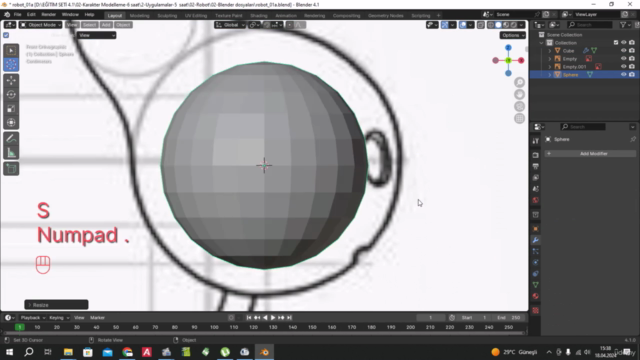Click the zoom view magnifier icon
Image resolution: width=640 pixels, height=360 pixels.
(519, 82)
